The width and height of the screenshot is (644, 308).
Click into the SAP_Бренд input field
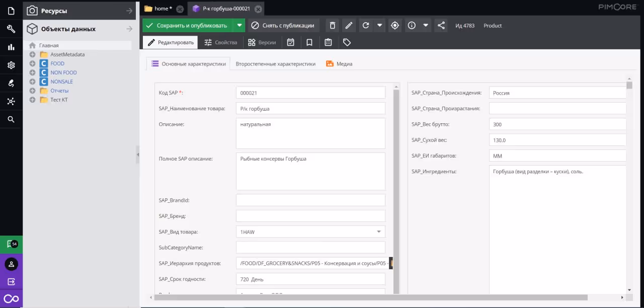(310, 216)
